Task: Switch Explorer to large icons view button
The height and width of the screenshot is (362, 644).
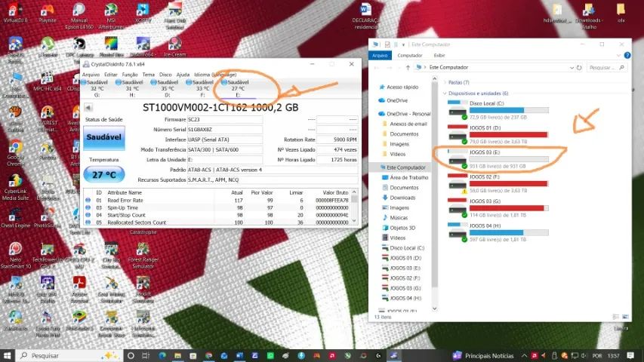Action: pyautogui.click(x=626, y=317)
